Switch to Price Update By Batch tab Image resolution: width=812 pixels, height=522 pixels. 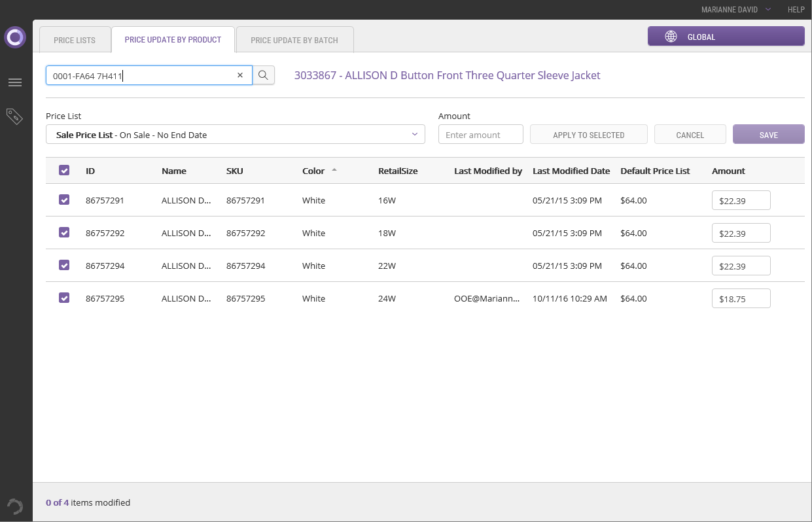pyautogui.click(x=294, y=40)
